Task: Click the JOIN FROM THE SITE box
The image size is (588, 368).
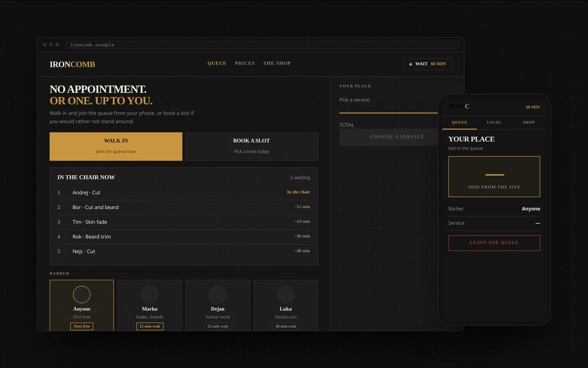Action: coord(494,176)
